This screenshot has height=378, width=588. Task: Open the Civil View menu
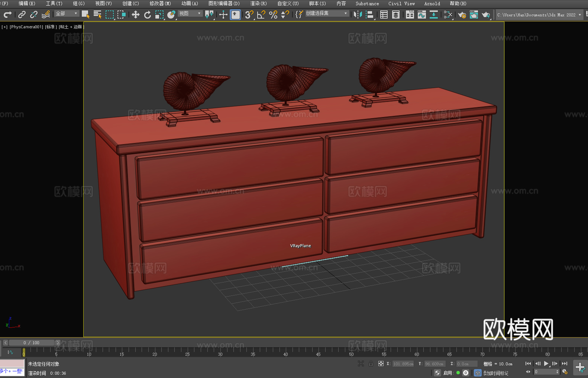[402, 3]
